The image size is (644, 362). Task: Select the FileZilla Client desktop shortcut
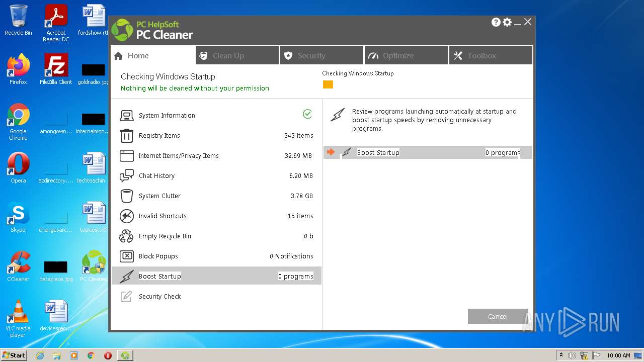tap(56, 69)
